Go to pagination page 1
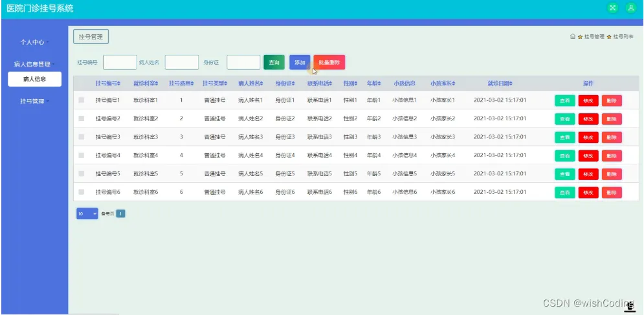644x315 pixels. pos(120,213)
